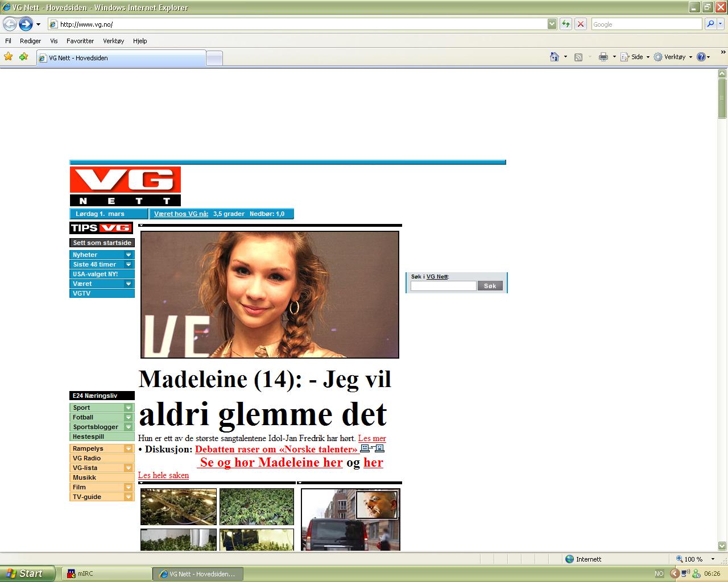Click Sett som startside button
This screenshot has height=582, width=728.
[x=102, y=243]
